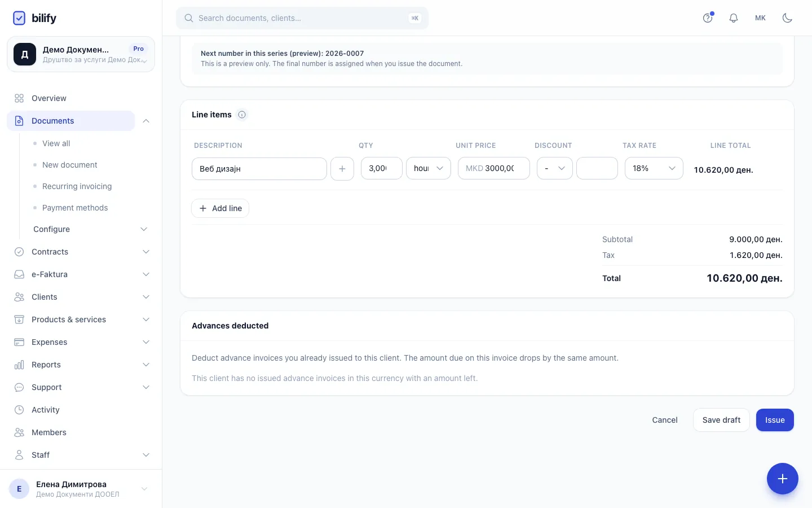The width and height of the screenshot is (812, 508).
Task: Click the Clients people icon
Action: point(19,297)
